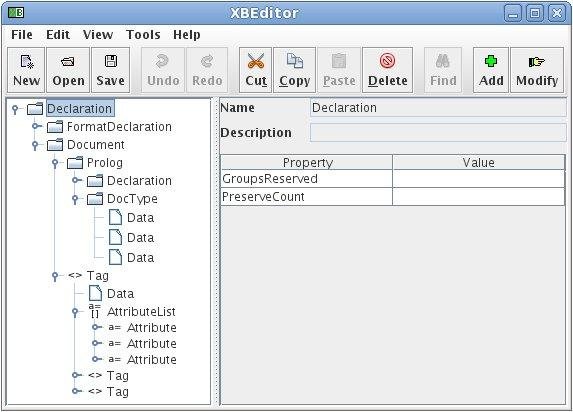Image resolution: width=573 pixels, height=412 pixels.
Task: Collapse the Document tree node
Action: point(35,145)
